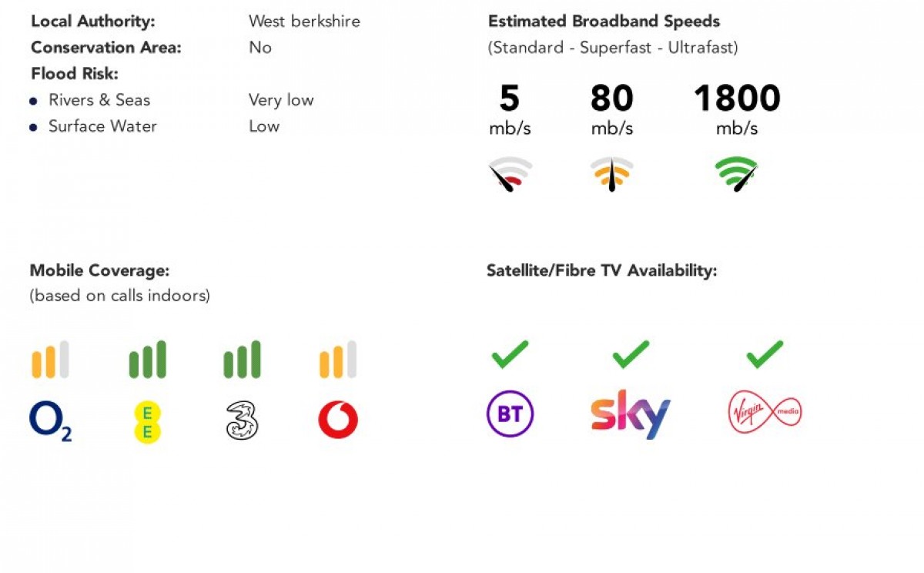Click the 1800 mb/s Ultrafast speed value
Screen dimensions: 924x573
(737, 99)
